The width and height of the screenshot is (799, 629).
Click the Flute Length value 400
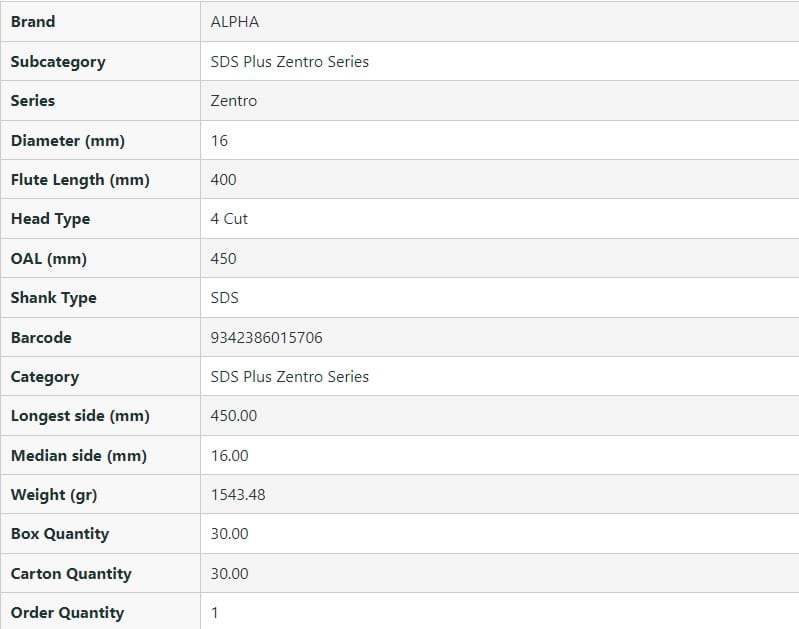224,180
